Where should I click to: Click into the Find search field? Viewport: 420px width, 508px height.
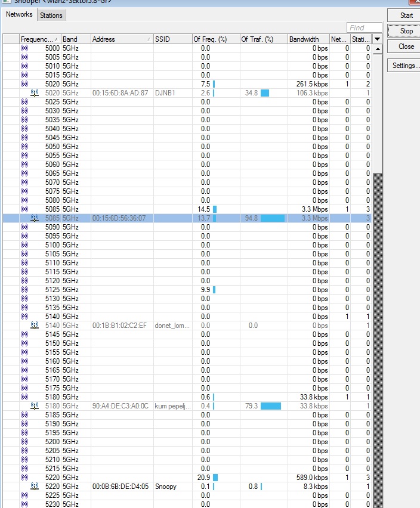[364, 27]
